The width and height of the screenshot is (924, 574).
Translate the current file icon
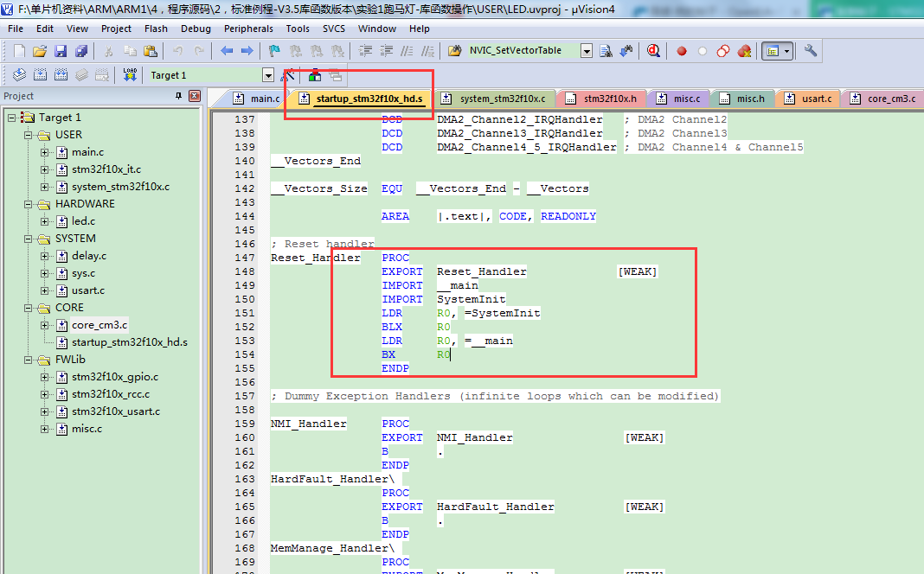pos(19,74)
